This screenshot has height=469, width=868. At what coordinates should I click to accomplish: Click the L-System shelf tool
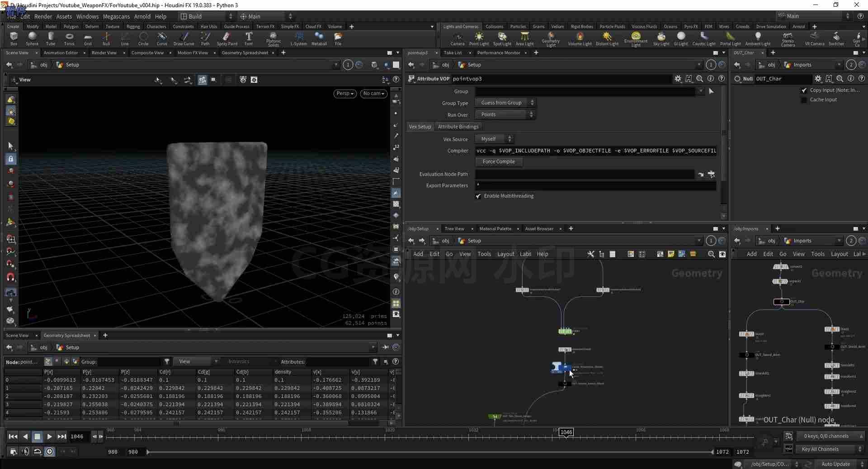click(x=298, y=38)
